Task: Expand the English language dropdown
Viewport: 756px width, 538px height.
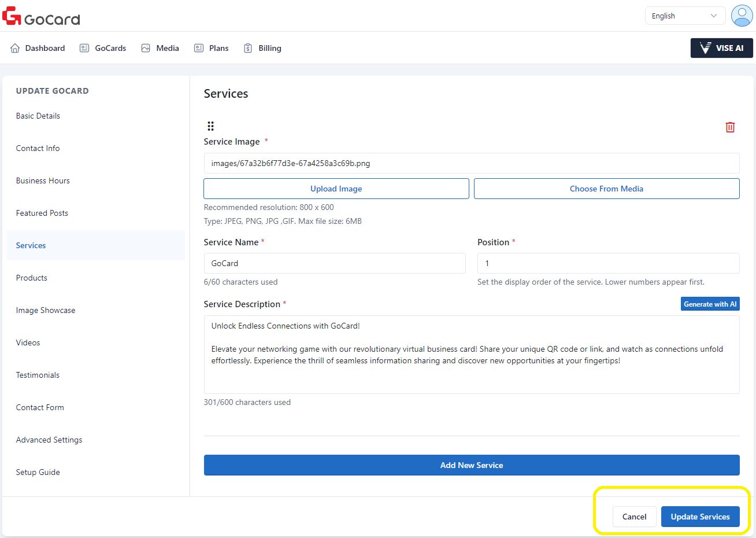Action: pos(684,16)
